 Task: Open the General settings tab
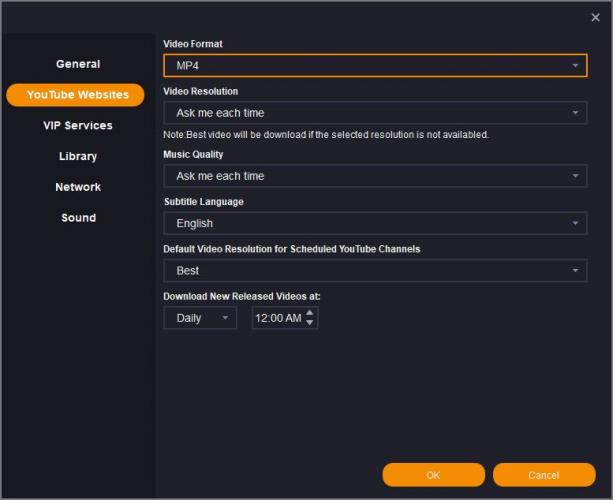click(x=78, y=64)
